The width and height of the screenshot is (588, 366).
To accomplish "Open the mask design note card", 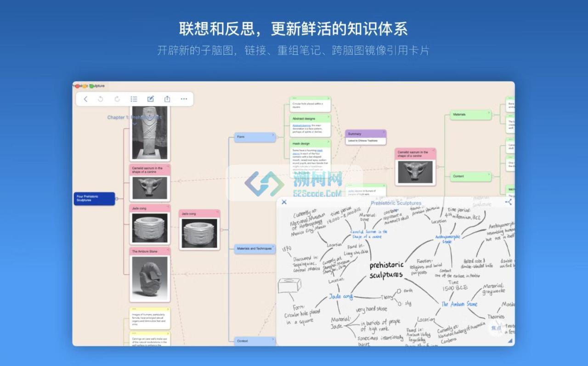I will (310, 159).
